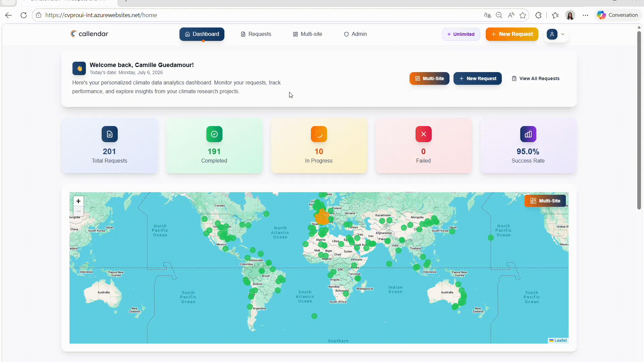
Task: Click the read aloud icon
Action: 511,15
